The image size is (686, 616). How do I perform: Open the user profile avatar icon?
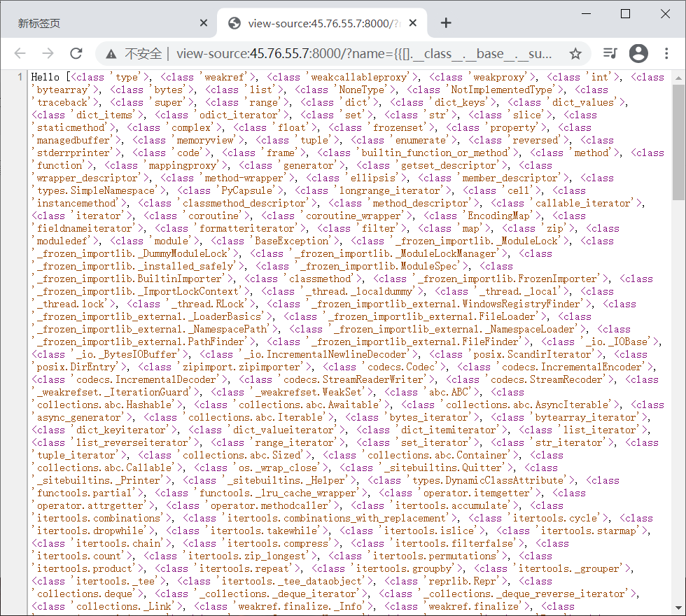(x=638, y=53)
